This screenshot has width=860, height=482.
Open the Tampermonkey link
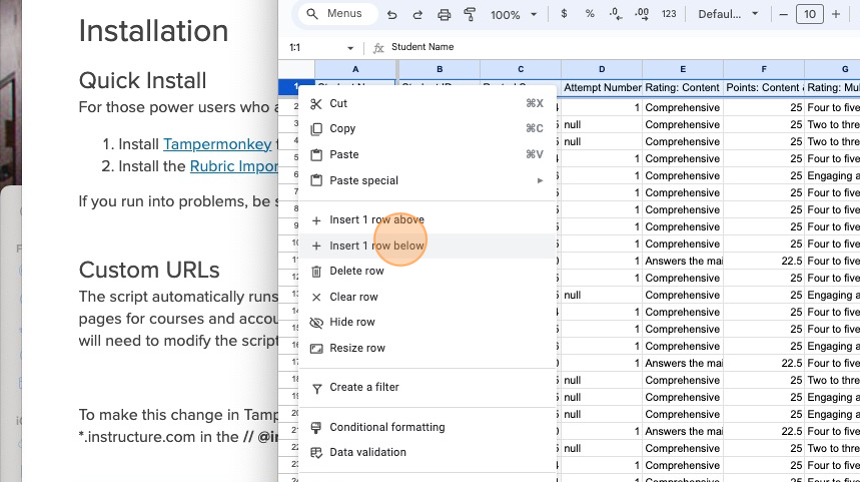[216, 144]
